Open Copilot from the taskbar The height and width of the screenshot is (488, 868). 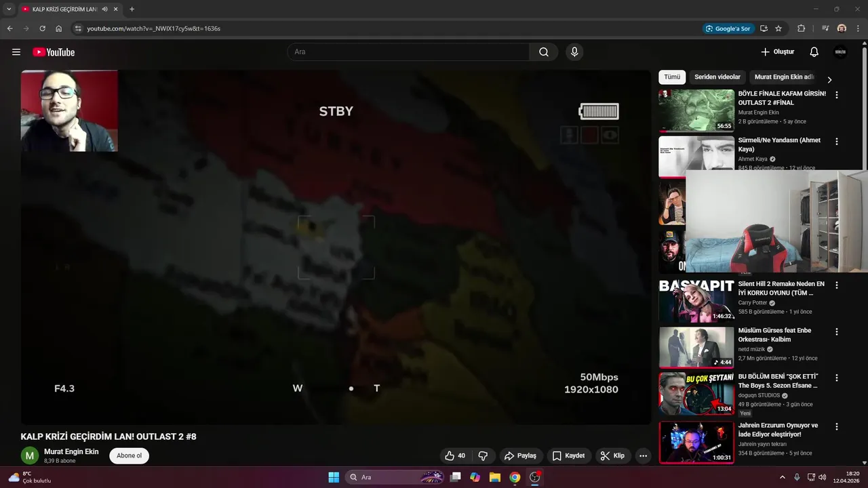coord(475,477)
